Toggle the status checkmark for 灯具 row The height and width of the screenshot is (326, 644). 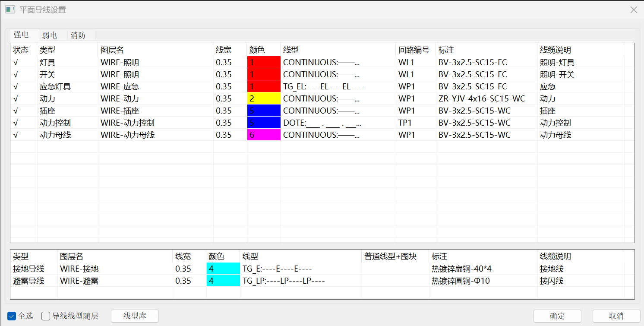click(x=16, y=63)
